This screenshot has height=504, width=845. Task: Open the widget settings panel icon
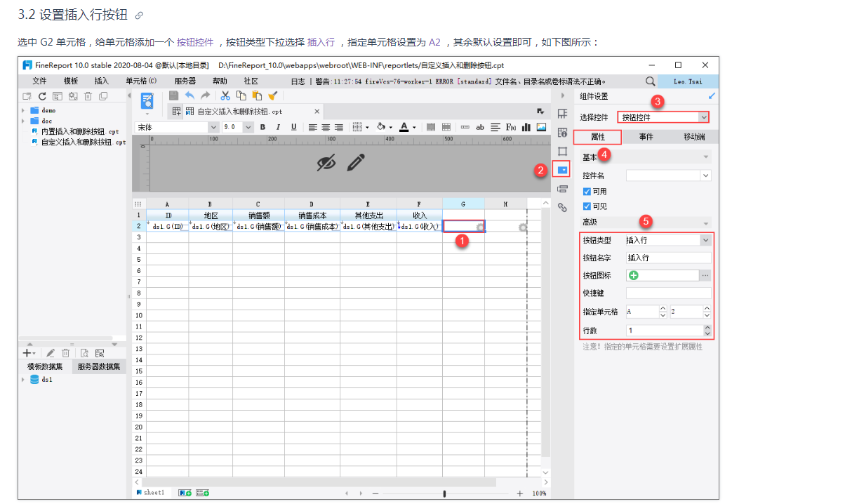(561, 169)
